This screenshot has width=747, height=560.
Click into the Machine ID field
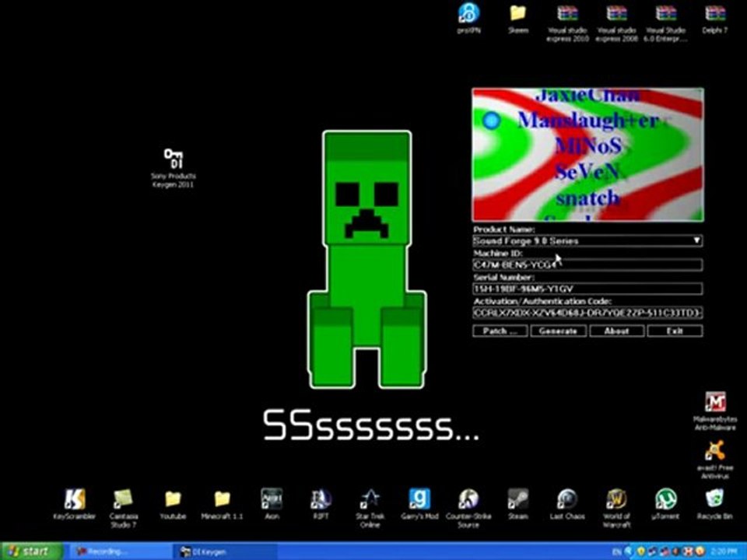click(587, 264)
